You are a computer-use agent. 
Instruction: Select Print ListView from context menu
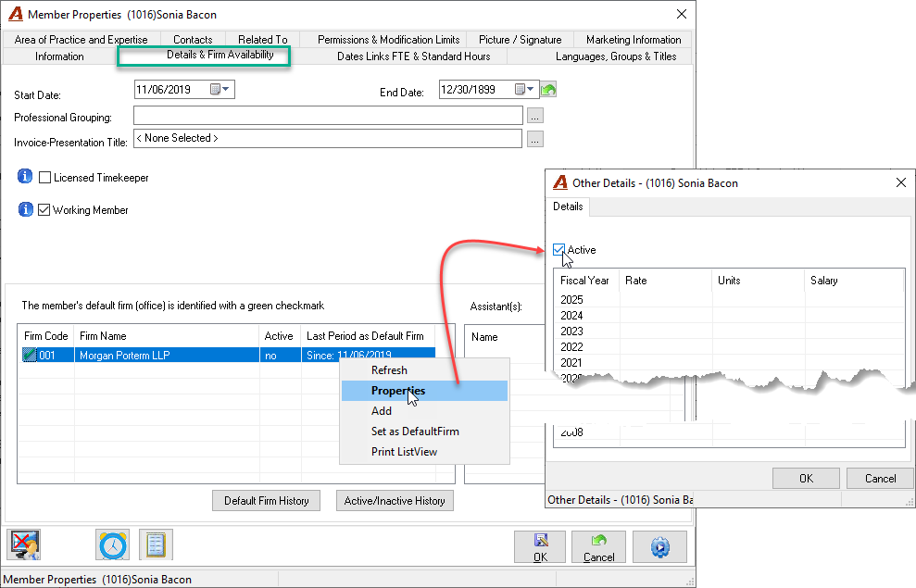click(x=424, y=452)
